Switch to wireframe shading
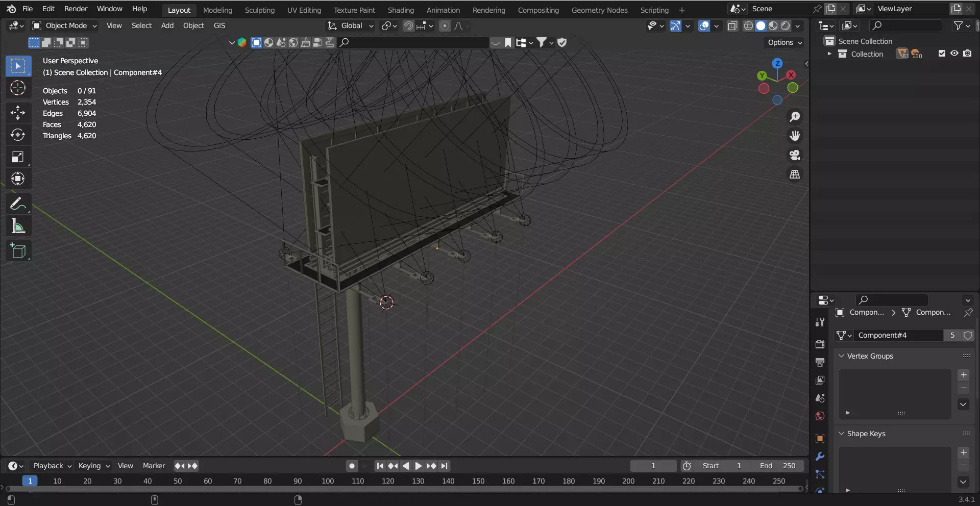 coord(748,26)
